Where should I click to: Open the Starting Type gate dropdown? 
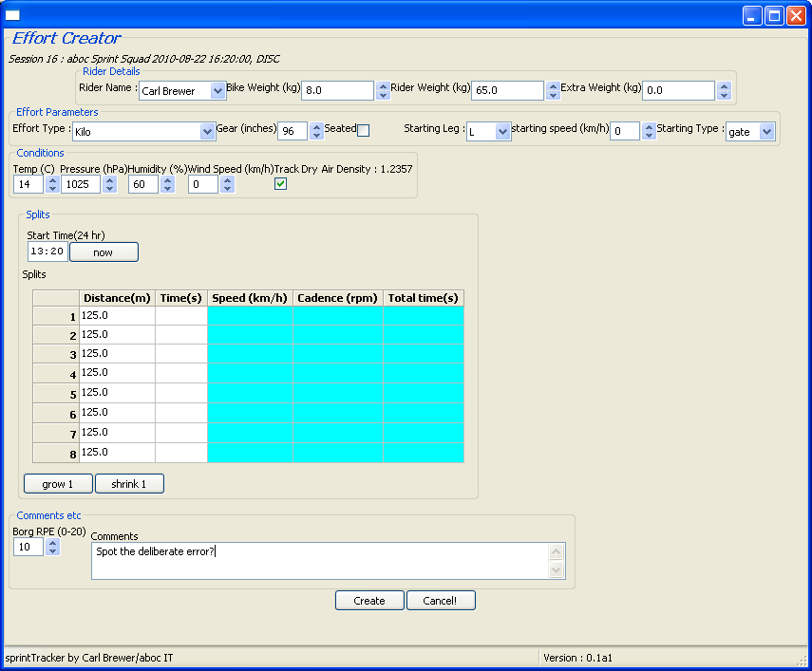point(767,132)
